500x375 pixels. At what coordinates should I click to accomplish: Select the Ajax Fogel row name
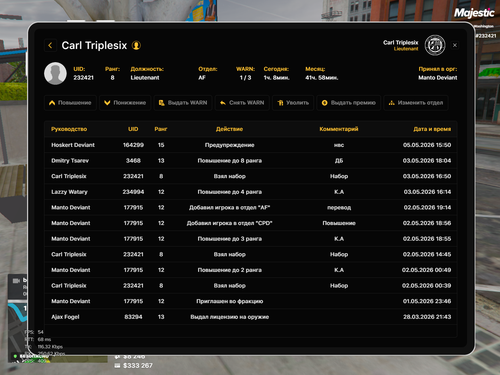point(65,317)
